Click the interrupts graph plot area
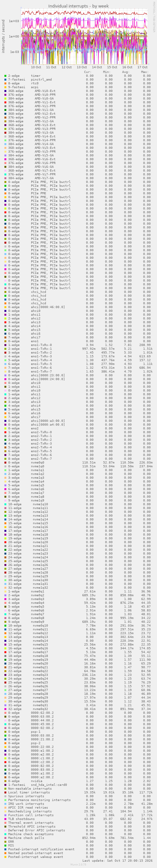Screen dimensions: 157x868 click(85, 36)
